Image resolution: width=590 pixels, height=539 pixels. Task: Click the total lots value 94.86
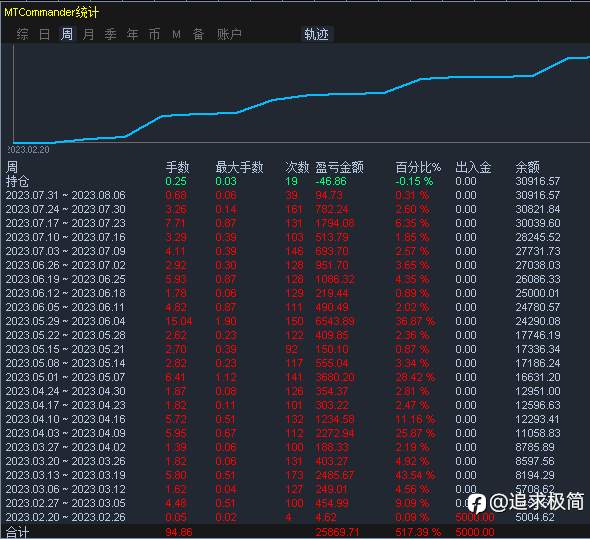(x=179, y=533)
